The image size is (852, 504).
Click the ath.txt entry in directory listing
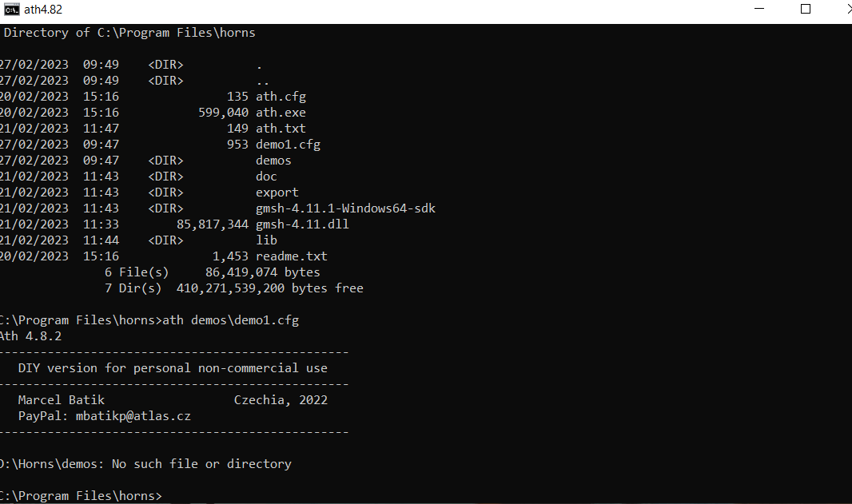coord(281,129)
